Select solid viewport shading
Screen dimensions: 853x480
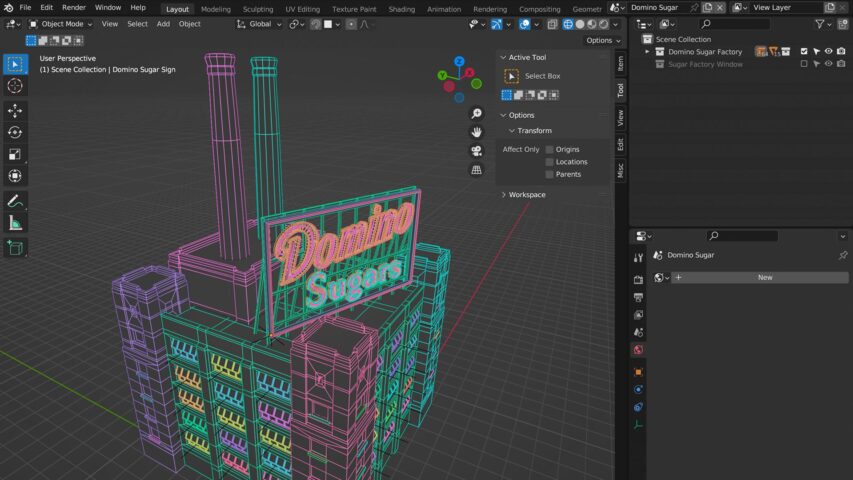point(580,24)
